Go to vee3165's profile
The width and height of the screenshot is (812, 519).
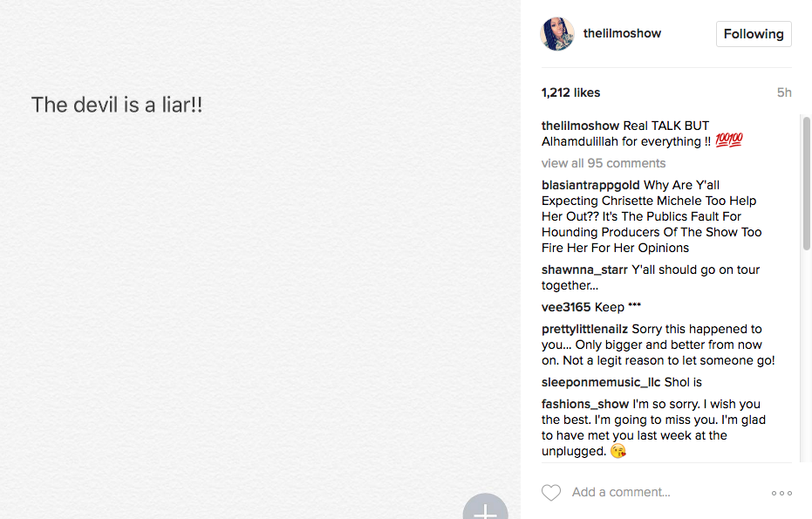point(566,307)
